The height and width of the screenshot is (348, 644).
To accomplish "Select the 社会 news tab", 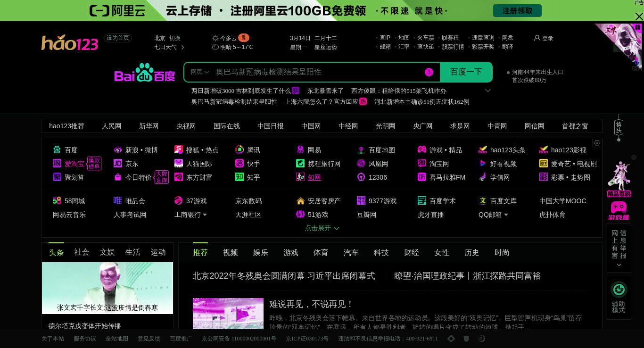I will click(82, 252).
